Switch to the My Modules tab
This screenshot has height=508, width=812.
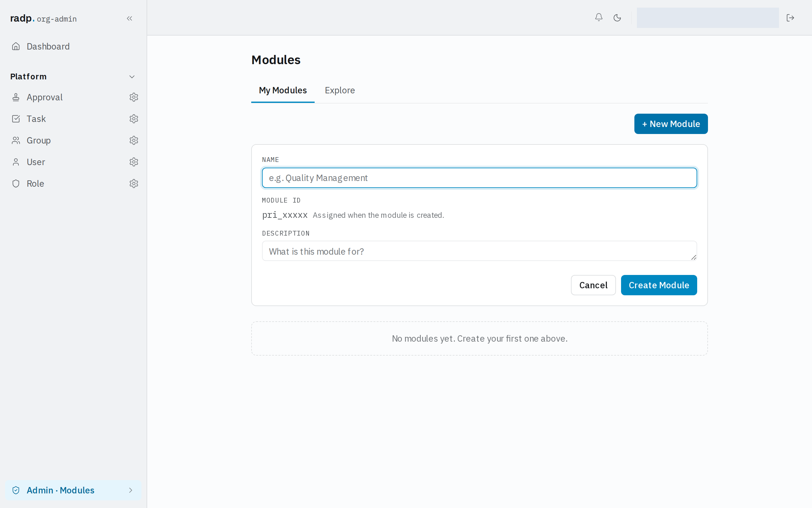point(283,90)
